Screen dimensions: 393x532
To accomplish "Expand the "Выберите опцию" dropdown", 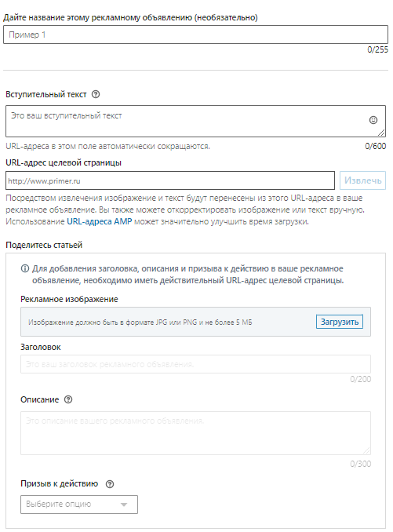I will (79, 505).
